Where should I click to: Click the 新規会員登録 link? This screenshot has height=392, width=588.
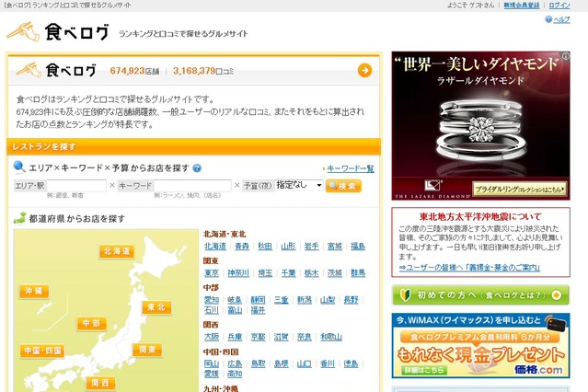521,6
